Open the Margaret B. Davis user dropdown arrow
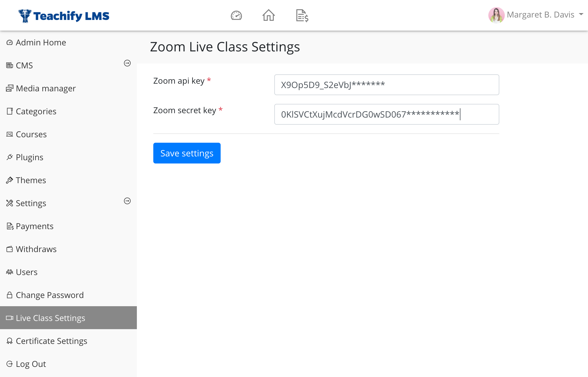 [x=581, y=14]
